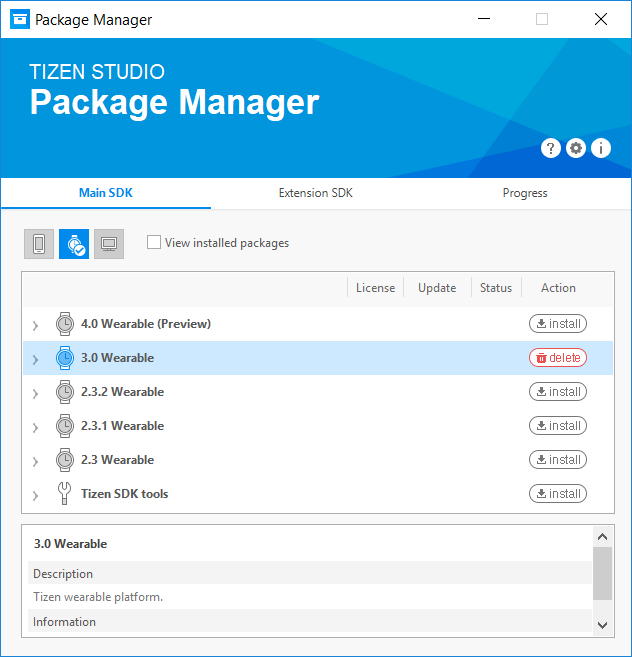This screenshot has height=657, width=632.
Task: Minimize the Package Manager window
Action: (484, 19)
